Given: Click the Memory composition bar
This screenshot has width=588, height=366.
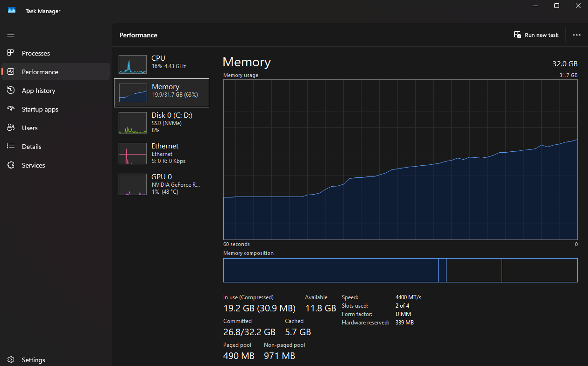Looking at the screenshot, I should [400, 270].
